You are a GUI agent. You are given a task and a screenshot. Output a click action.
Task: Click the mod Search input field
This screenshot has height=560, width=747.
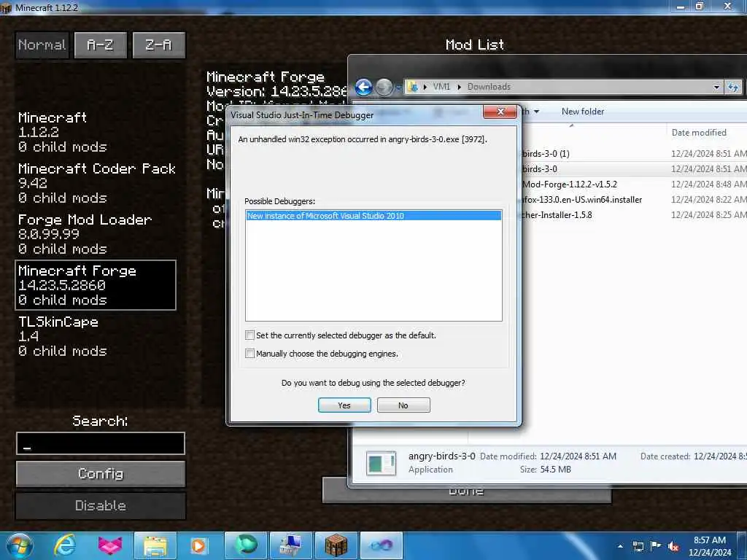click(101, 443)
